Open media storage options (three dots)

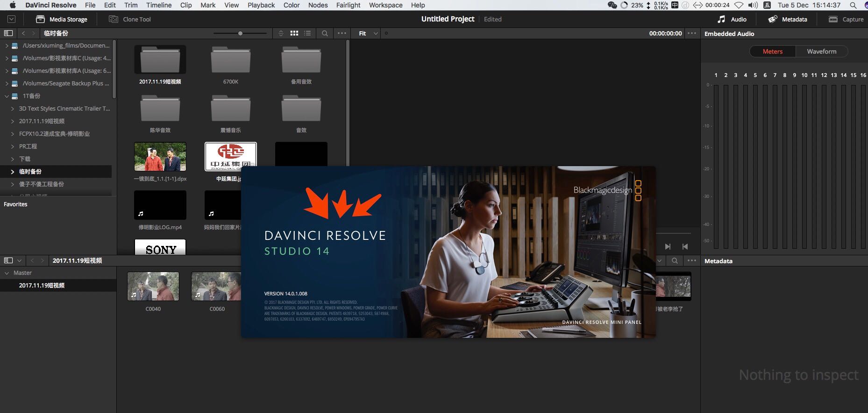pos(342,33)
